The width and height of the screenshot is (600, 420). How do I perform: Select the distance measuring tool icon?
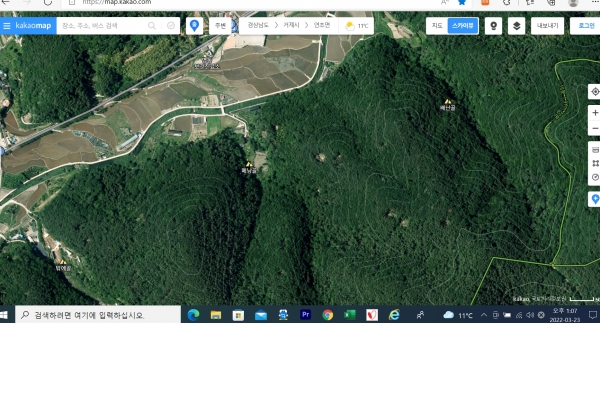[x=594, y=149]
